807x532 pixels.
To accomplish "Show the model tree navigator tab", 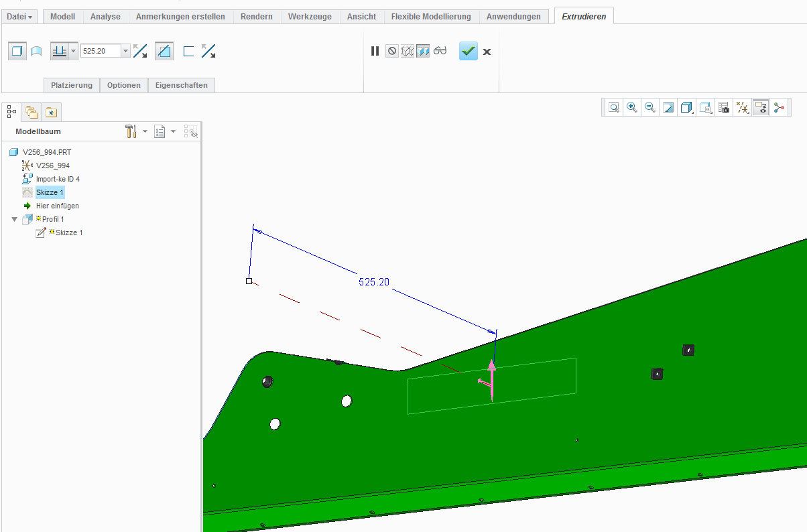I will pyautogui.click(x=11, y=112).
